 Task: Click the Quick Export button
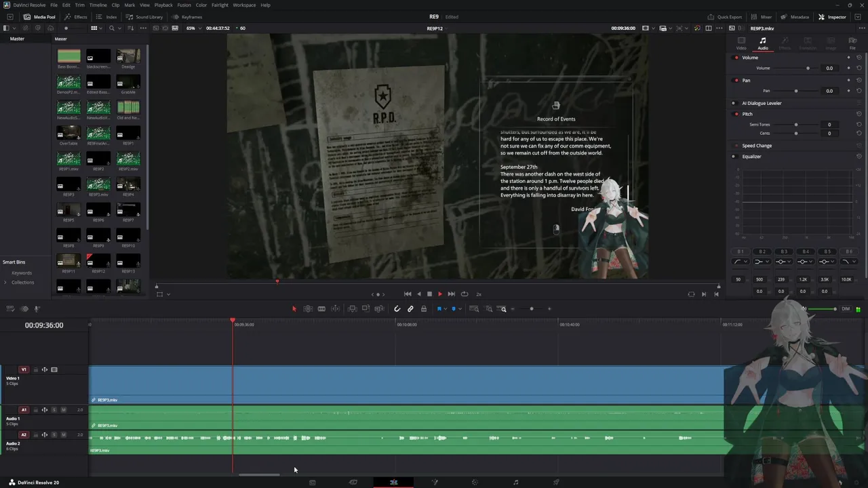tap(725, 17)
